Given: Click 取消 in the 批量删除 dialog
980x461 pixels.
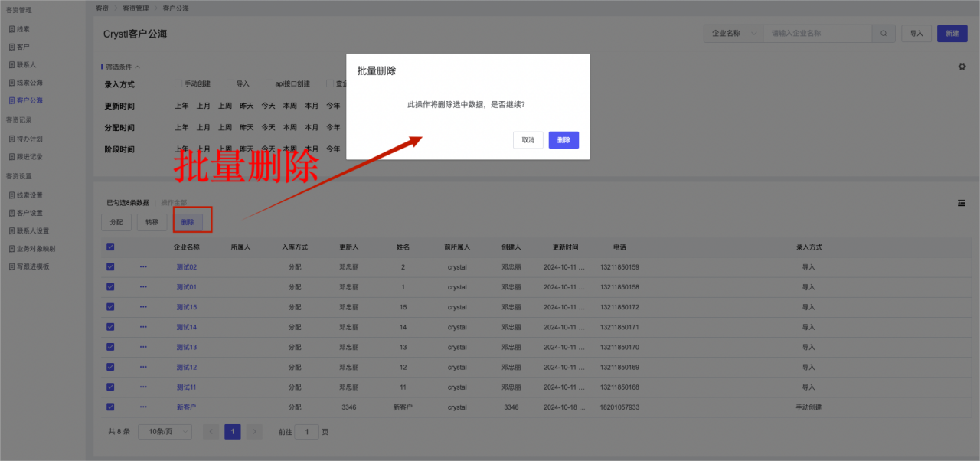Looking at the screenshot, I should (x=528, y=140).
